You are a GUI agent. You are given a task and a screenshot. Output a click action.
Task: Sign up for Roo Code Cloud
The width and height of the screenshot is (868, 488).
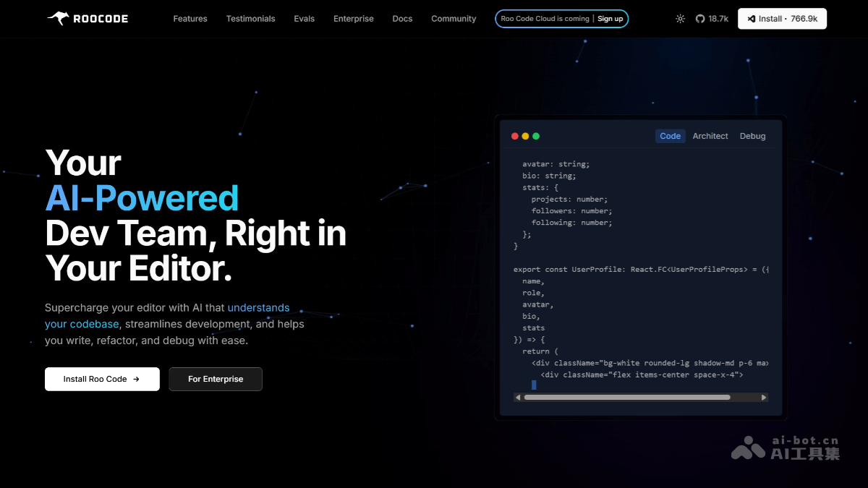(610, 18)
